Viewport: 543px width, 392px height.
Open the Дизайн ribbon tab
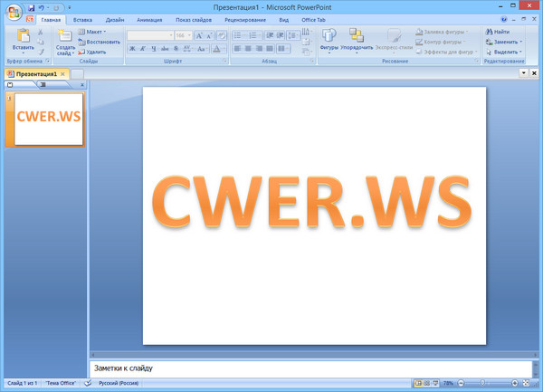coord(115,20)
